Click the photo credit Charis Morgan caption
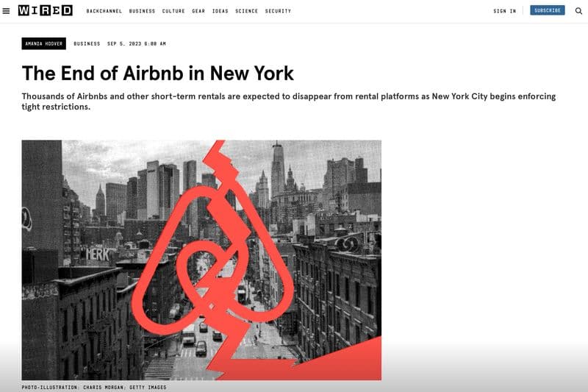The height and width of the screenshot is (392, 588). pyautogui.click(x=94, y=387)
